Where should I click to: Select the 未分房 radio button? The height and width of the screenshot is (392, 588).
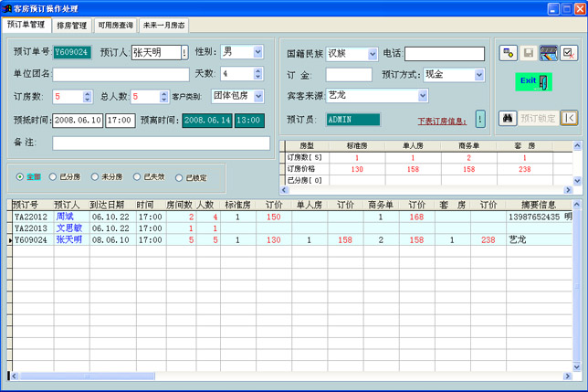96,177
